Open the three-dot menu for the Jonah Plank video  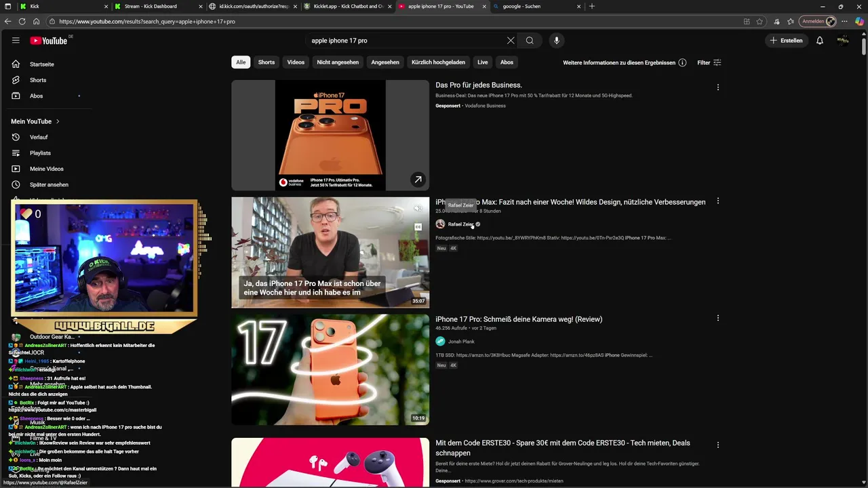717,318
